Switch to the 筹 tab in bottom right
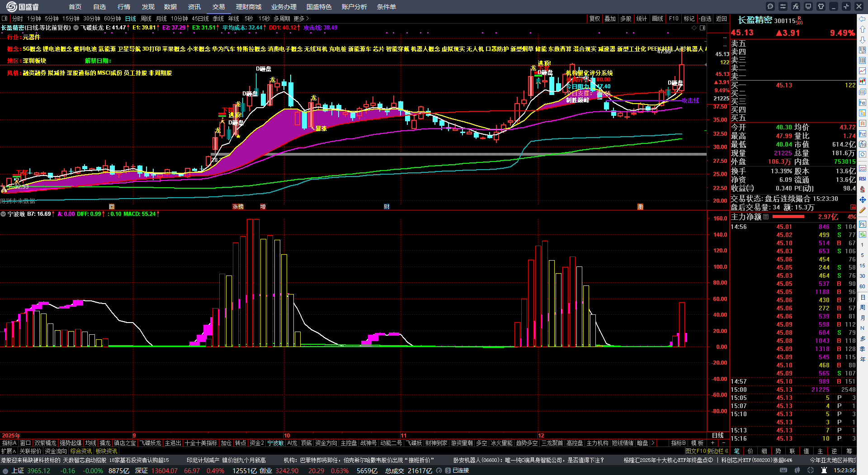Image resolution: width=868 pixels, height=475 pixels. [849, 451]
